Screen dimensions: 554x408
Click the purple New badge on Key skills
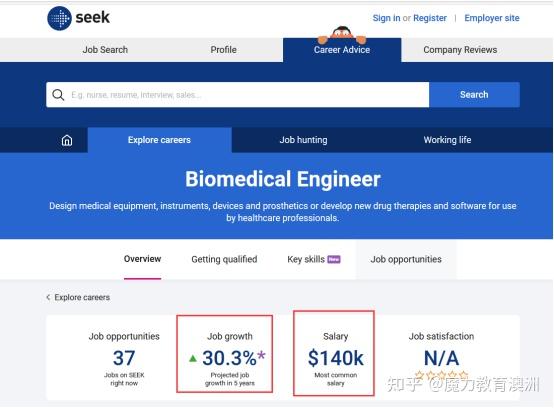coord(334,259)
